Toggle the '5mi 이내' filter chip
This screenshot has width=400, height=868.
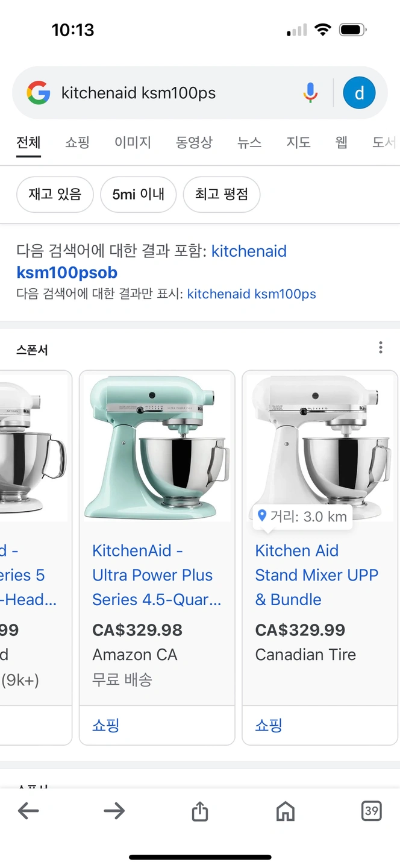click(x=138, y=194)
